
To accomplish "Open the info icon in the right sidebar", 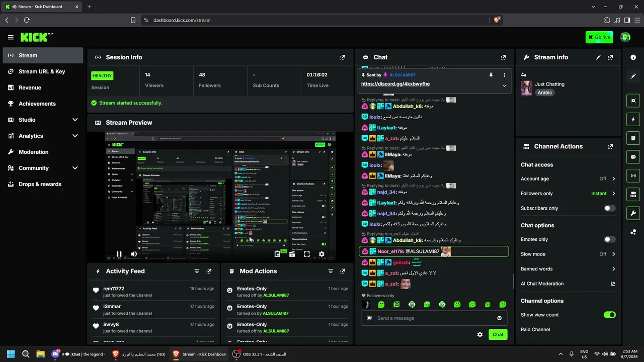I will (633, 57).
